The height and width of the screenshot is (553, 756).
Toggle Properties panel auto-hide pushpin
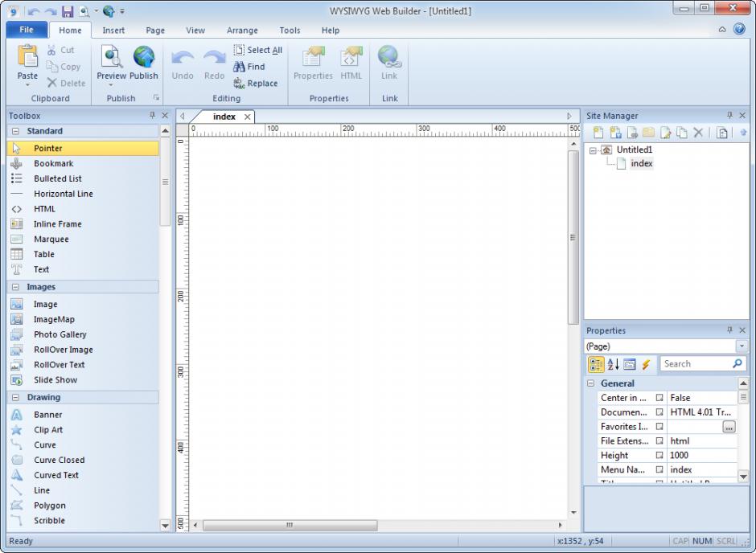click(729, 330)
